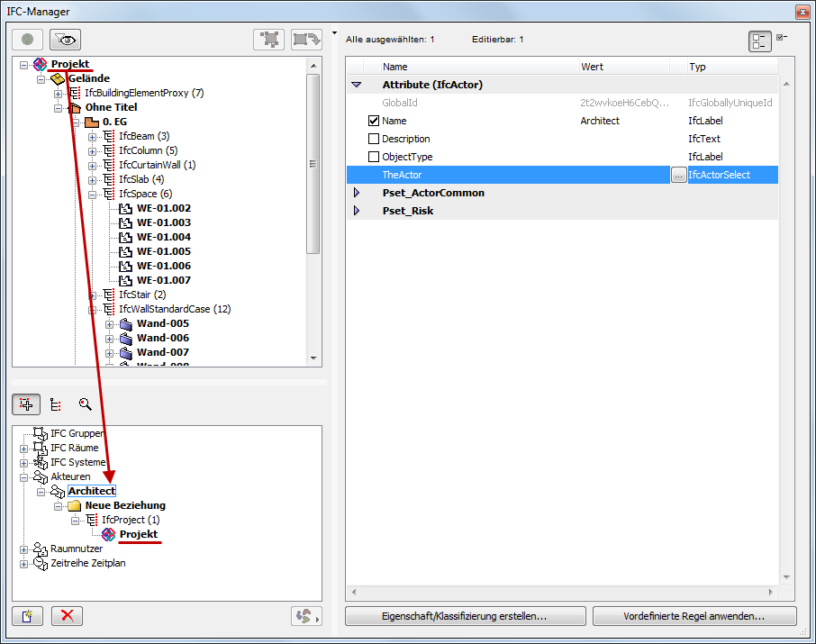816x644 pixels.
Task: Click the Typ column header
Action: coord(732,67)
